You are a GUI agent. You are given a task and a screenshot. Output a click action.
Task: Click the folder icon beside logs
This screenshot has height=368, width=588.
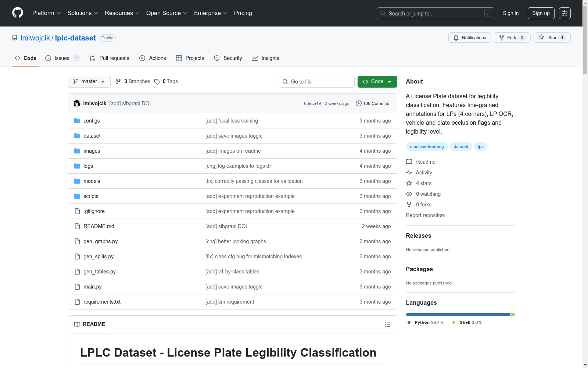(x=77, y=166)
